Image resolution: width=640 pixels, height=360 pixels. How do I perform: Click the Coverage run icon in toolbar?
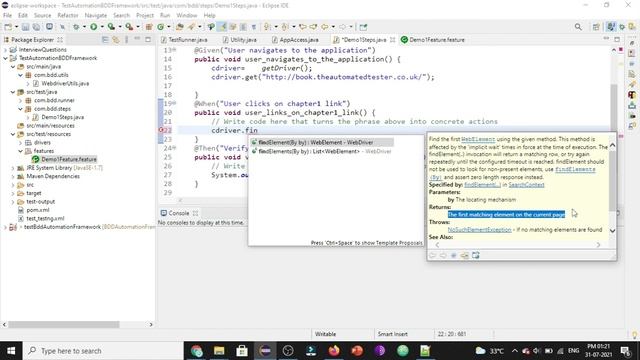[x=111, y=27]
